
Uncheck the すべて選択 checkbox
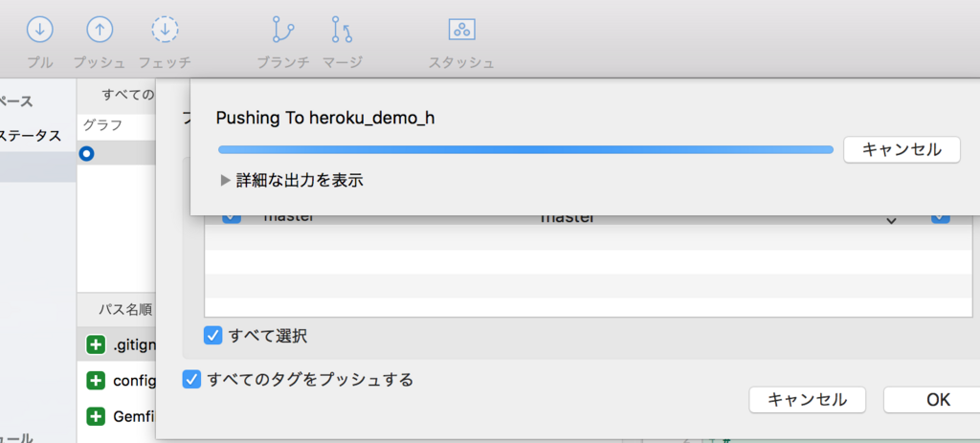[x=213, y=336]
